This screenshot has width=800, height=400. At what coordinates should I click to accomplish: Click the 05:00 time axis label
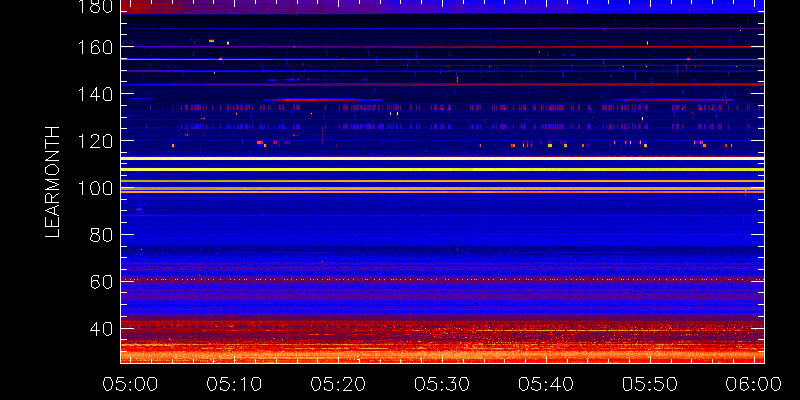(130, 384)
